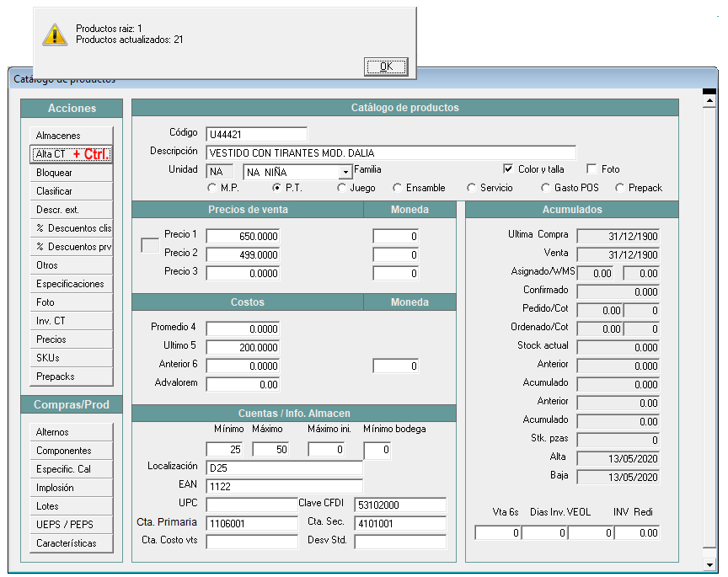The height and width of the screenshot is (577, 728).
Task: Click OK in the message dialog
Action: pyautogui.click(x=386, y=67)
